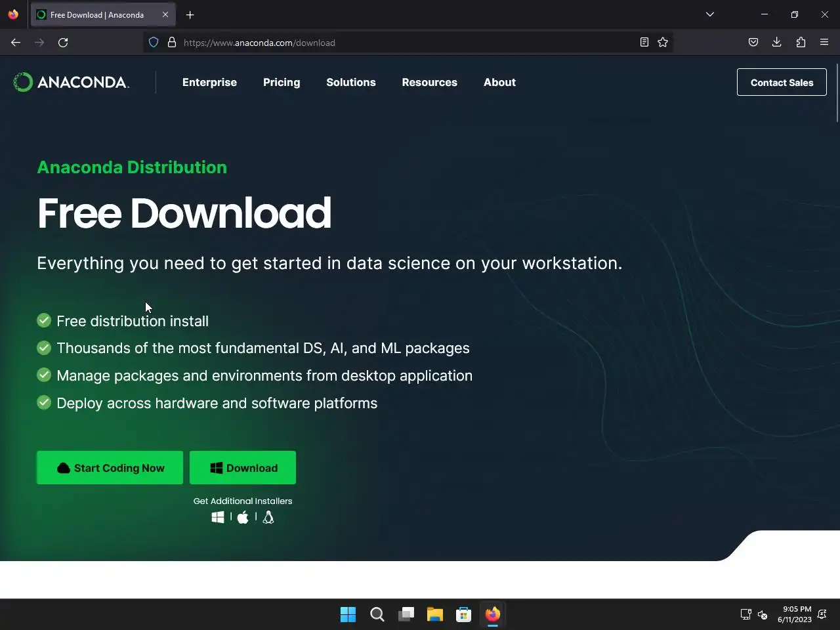Choose the Windows additional installer icon
Screen dimensions: 840x630
coord(218,518)
